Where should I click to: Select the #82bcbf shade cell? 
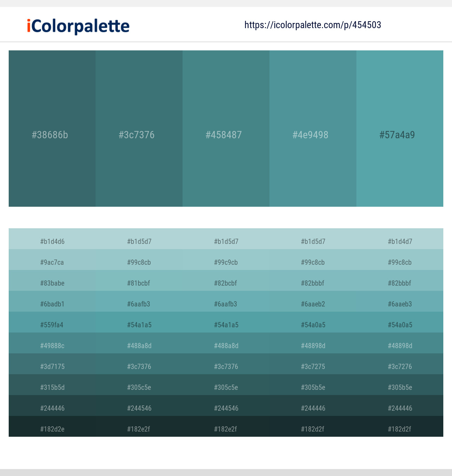[x=226, y=280]
